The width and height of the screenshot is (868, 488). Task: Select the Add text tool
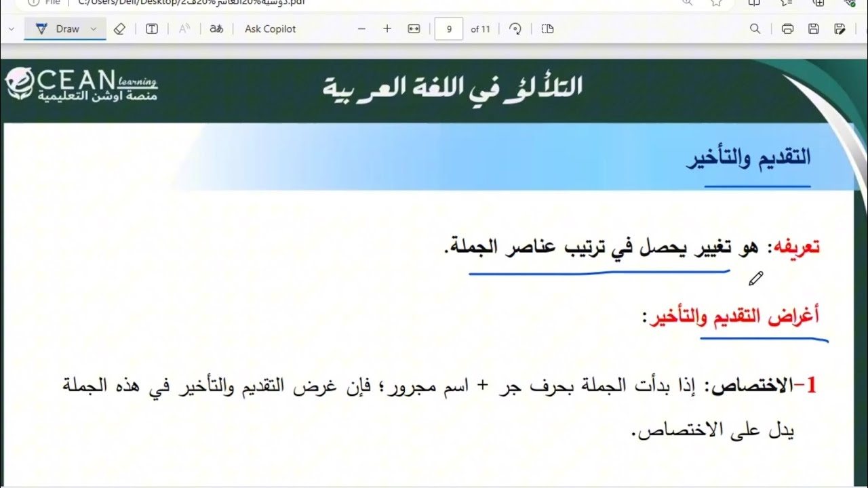tap(152, 28)
